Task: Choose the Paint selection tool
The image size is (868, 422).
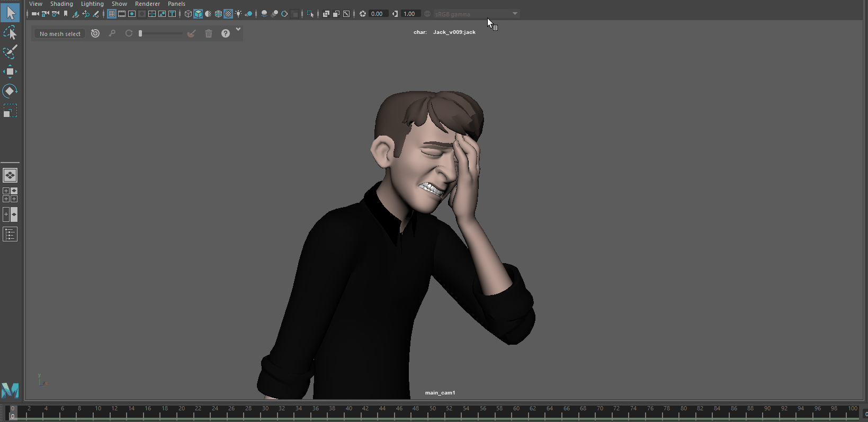Action: [10, 52]
